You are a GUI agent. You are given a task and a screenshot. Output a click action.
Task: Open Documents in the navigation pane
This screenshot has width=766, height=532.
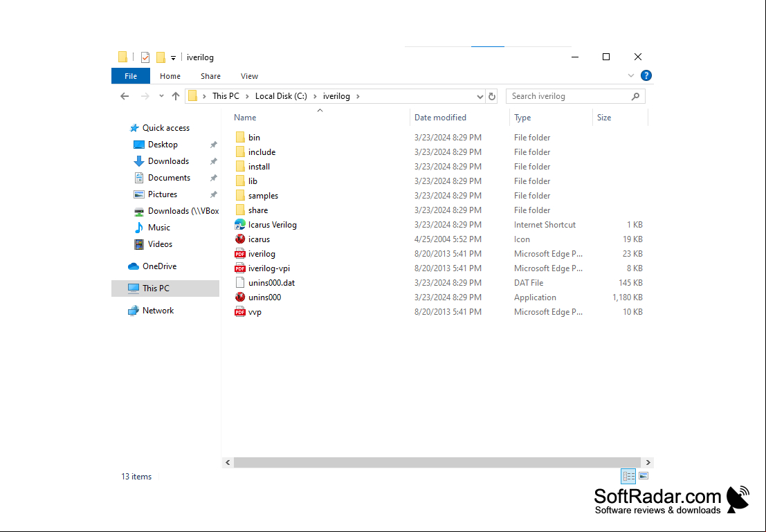pos(169,178)
